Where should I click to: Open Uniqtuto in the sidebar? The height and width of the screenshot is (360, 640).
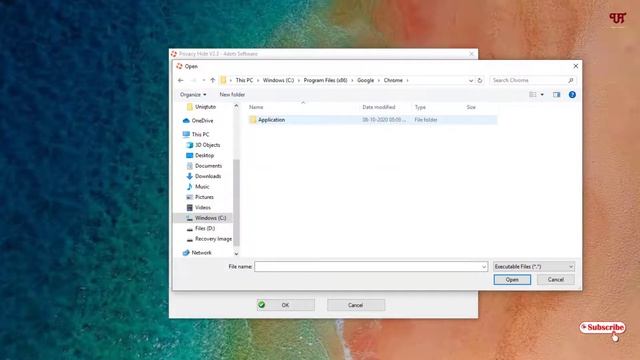pos(205,107)
